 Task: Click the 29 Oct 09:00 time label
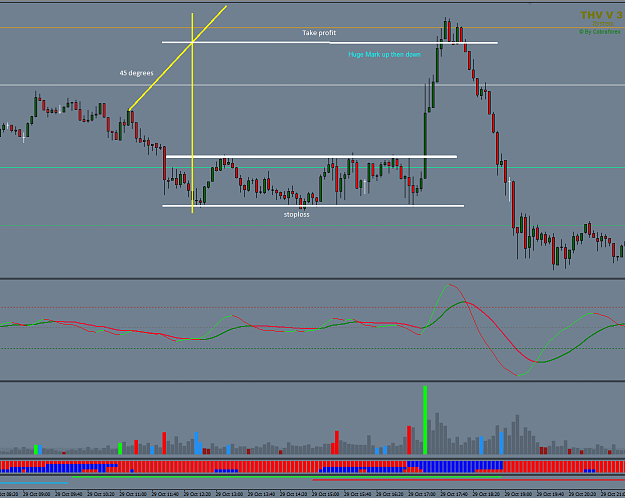tap(37, 494)
